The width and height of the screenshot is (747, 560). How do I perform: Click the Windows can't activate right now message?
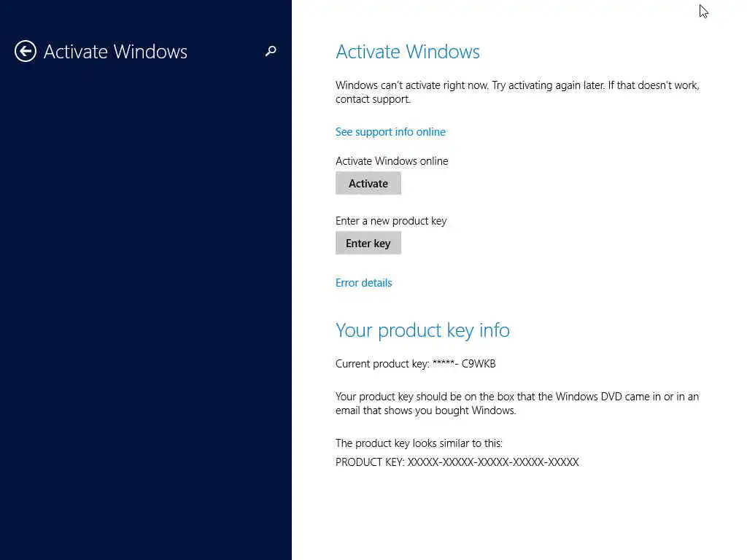point(517,92)
